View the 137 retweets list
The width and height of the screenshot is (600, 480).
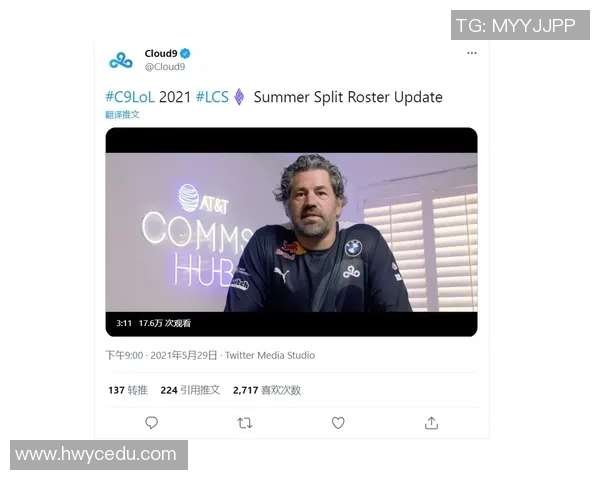point(128,390)
